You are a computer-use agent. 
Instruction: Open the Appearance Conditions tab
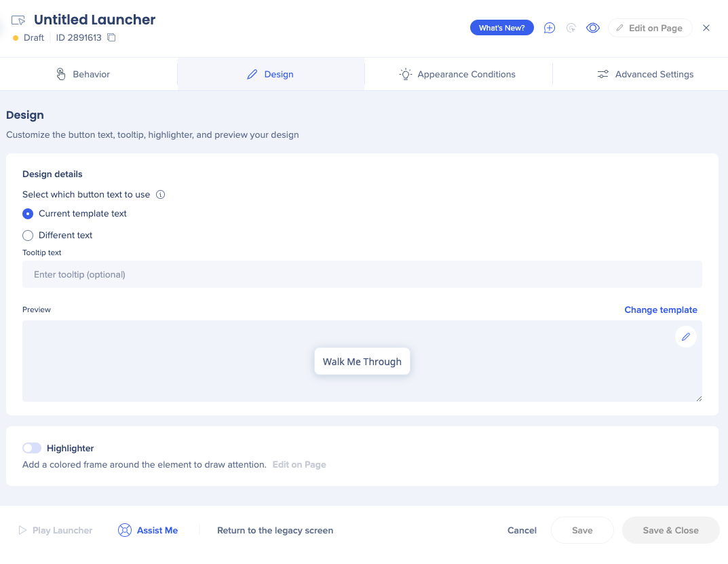[x=458, y=75]
